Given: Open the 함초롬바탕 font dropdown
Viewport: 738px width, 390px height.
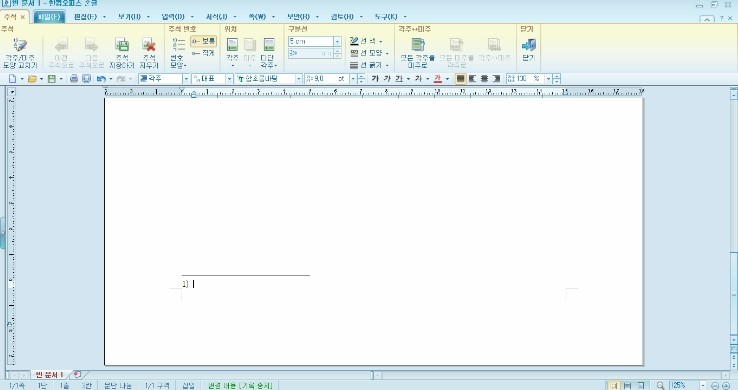Looking at the screenshot, I should (298, 79).
